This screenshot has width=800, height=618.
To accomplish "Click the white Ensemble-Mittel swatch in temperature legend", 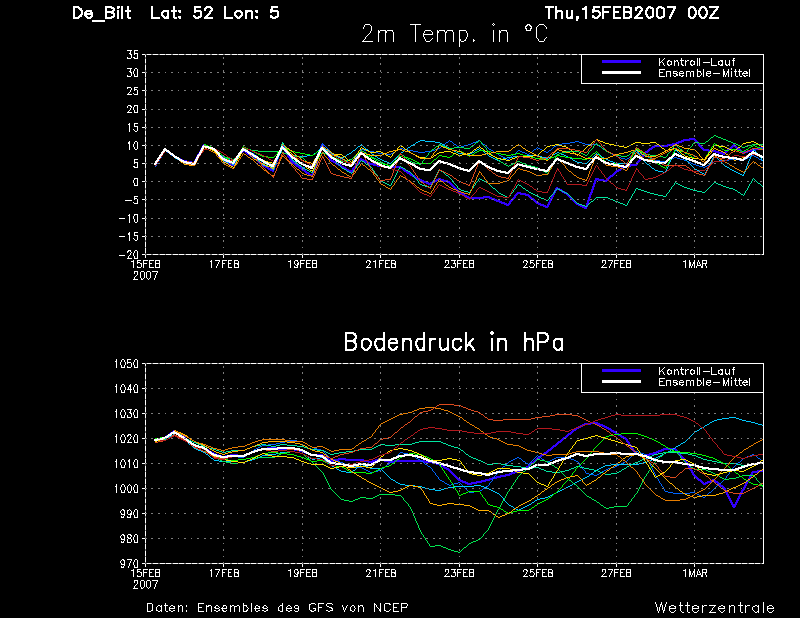I will (621, 73).
